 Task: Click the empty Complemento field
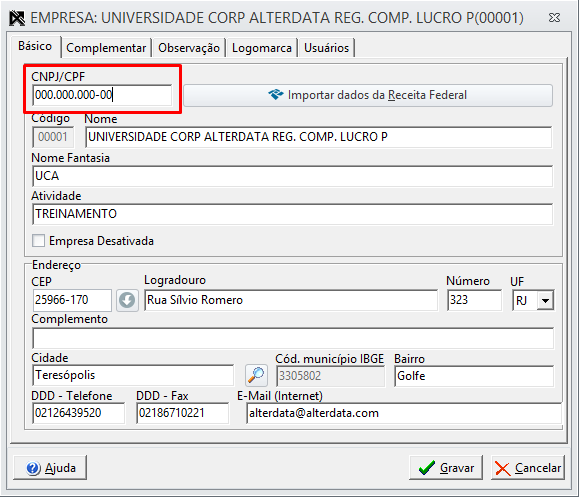(293, 339)
